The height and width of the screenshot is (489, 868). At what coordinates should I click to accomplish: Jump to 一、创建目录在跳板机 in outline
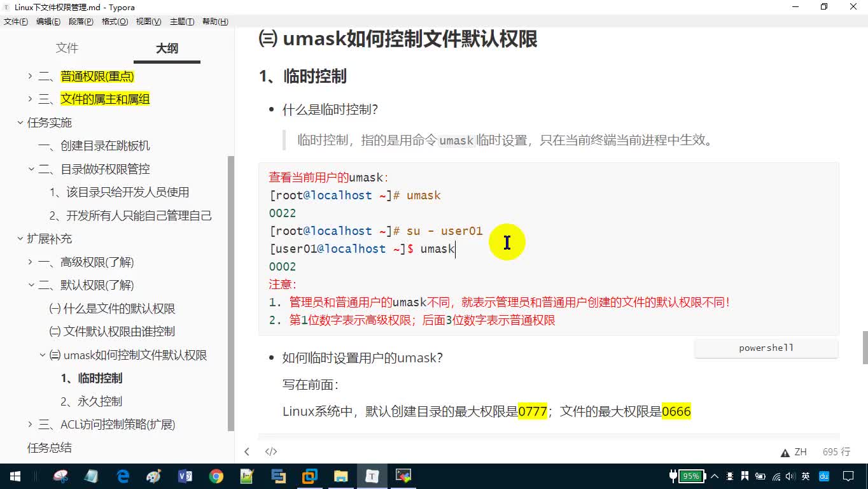pos(94,146)
